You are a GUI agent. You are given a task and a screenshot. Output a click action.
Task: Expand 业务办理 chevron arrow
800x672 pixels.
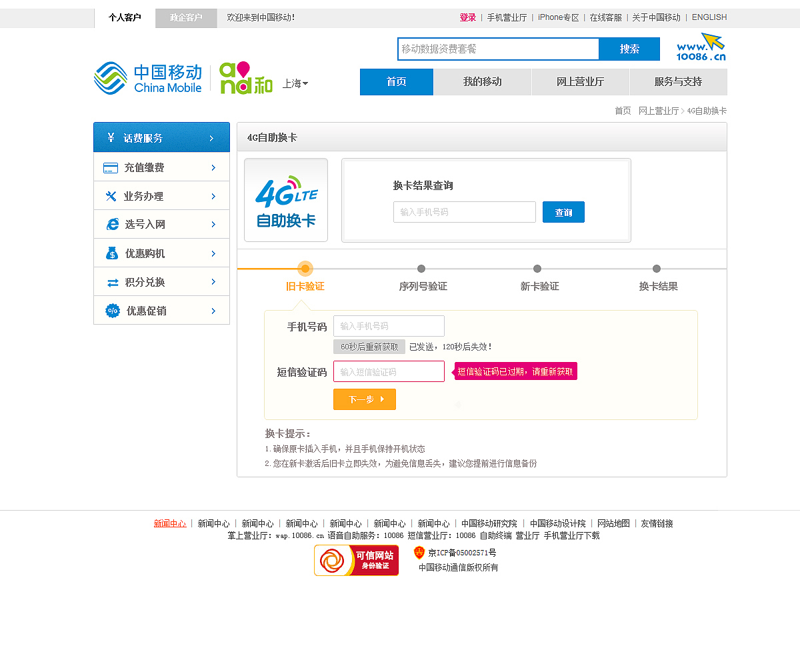tap(213, 196)
